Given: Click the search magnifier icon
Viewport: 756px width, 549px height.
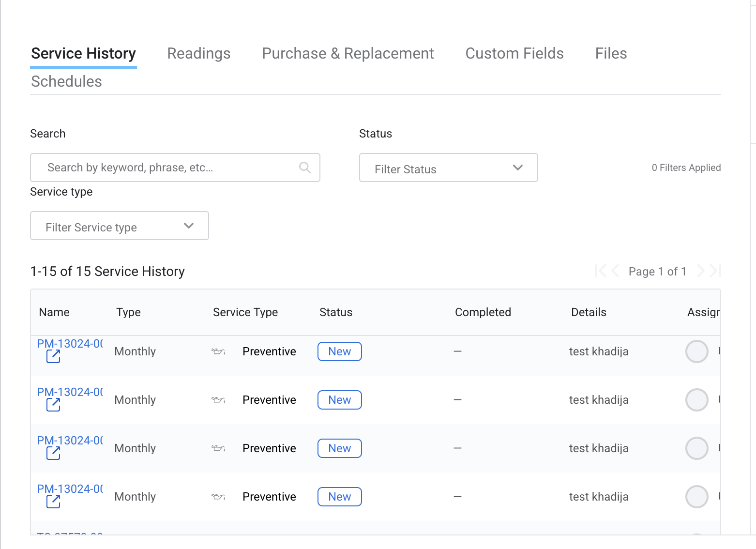Looking at the screenshot, I should (x=304, y=168).
